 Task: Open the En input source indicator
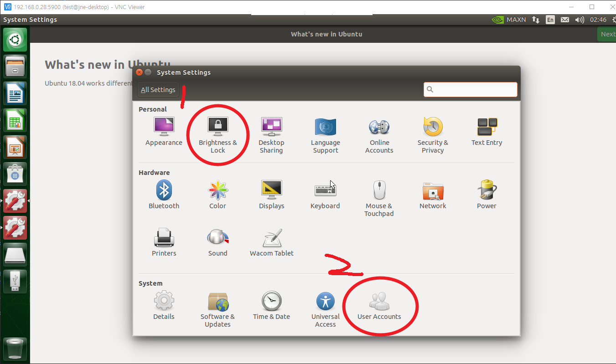coord(550,20)
